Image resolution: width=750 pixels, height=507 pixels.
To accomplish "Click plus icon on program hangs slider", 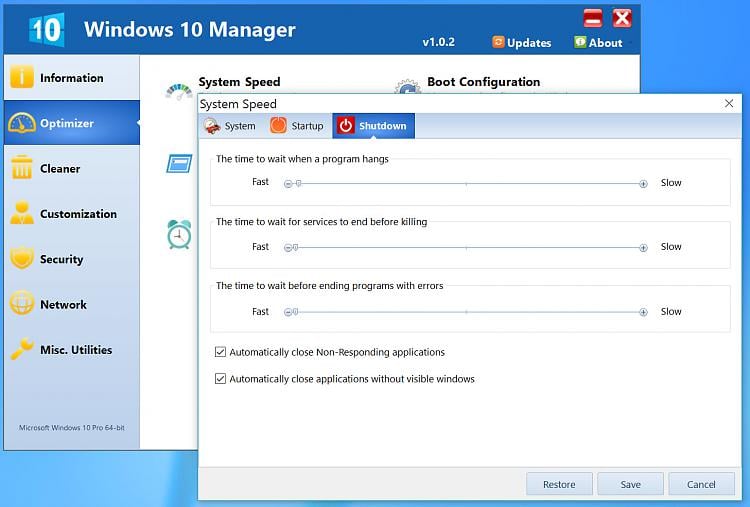I will [643, 184].
